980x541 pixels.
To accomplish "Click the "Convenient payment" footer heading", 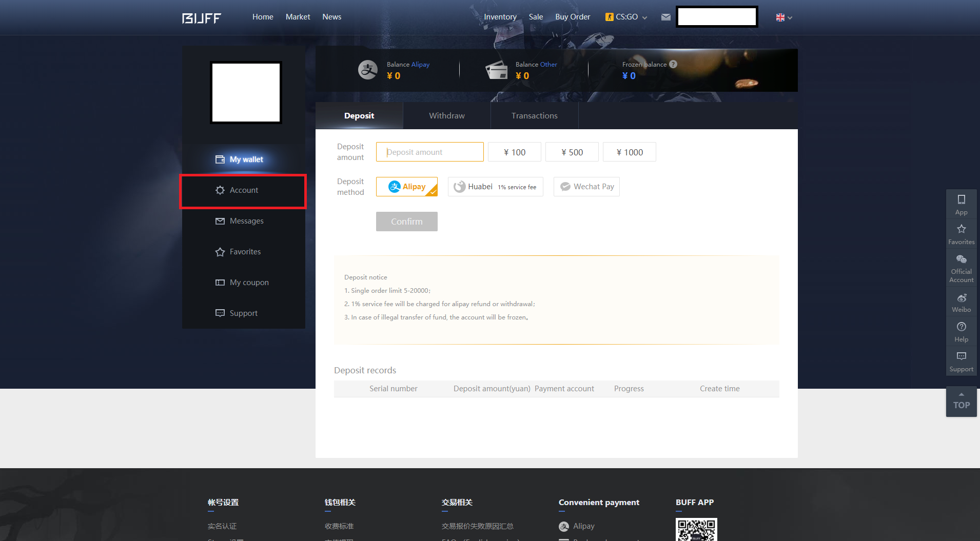I will click(x=599, y=503).
